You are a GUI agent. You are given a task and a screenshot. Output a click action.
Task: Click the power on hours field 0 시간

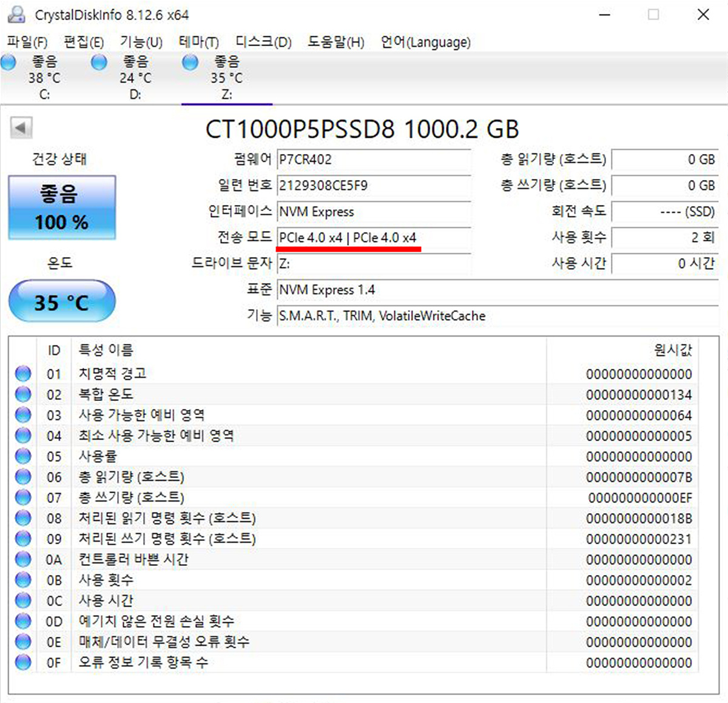pos(665,264)
